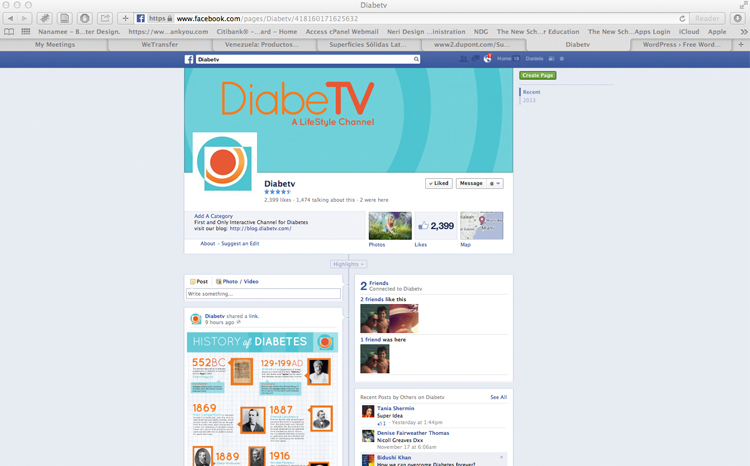Open blog.diabetv.com link
The height and width of the screenshot is (466, 750).
pyautogui.click(x=261, y=229)
